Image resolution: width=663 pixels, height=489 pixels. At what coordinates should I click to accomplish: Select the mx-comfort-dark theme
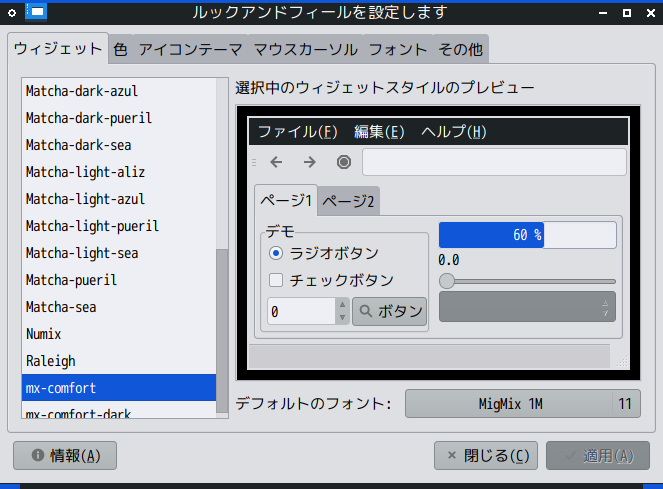[119, 410]
